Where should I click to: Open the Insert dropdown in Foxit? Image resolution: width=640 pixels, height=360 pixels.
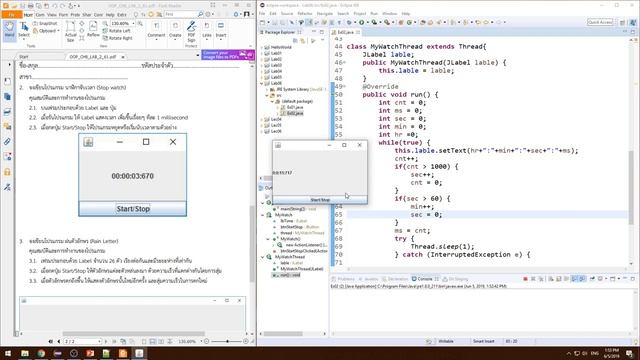(x=221, y=31)
